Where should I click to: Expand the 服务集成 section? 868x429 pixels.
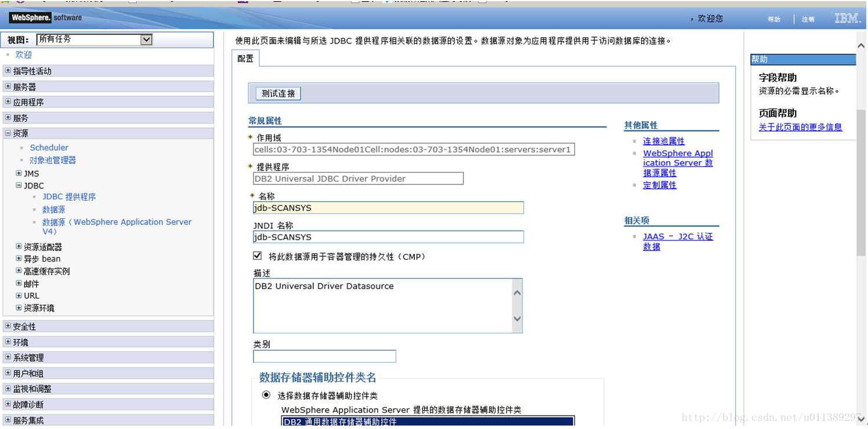pyautogui.click(x=8, y=420)
